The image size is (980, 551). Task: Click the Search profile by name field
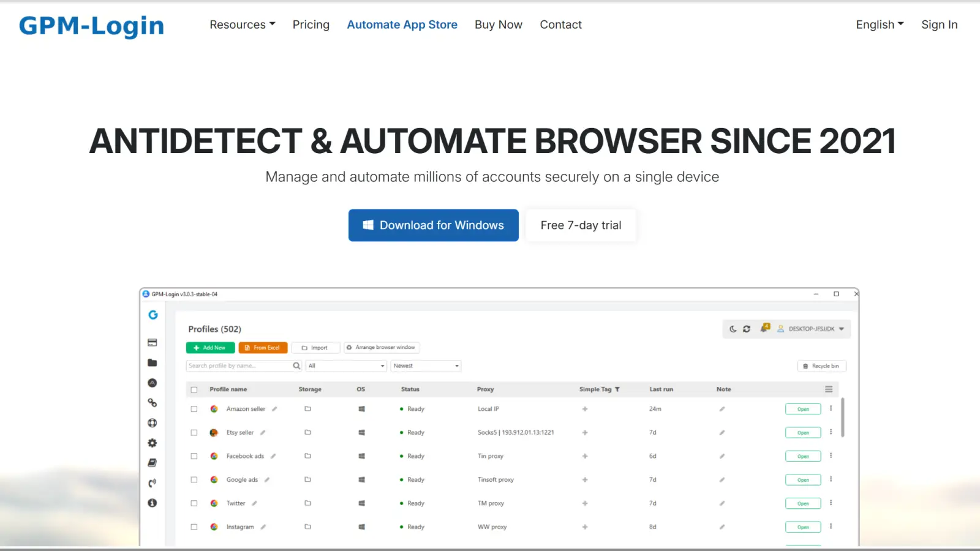(x=239, y=366)
